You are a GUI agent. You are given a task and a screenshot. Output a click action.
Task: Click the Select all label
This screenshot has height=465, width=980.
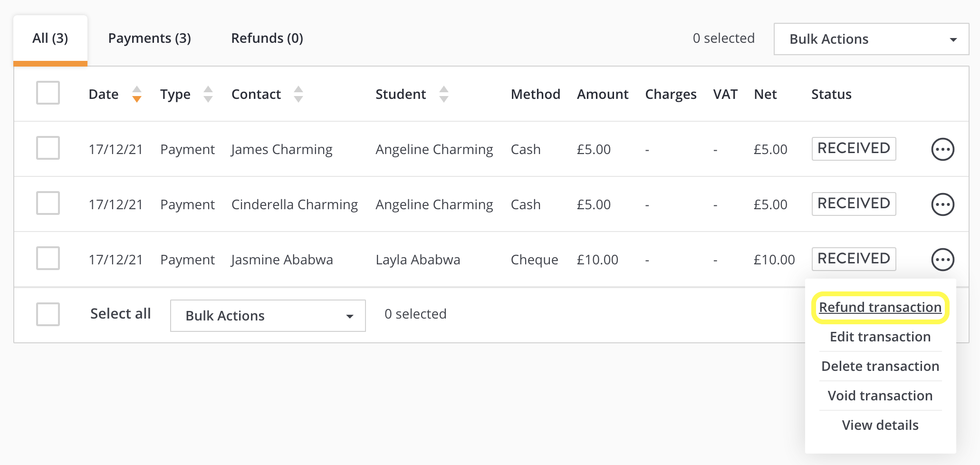[120, 314]
